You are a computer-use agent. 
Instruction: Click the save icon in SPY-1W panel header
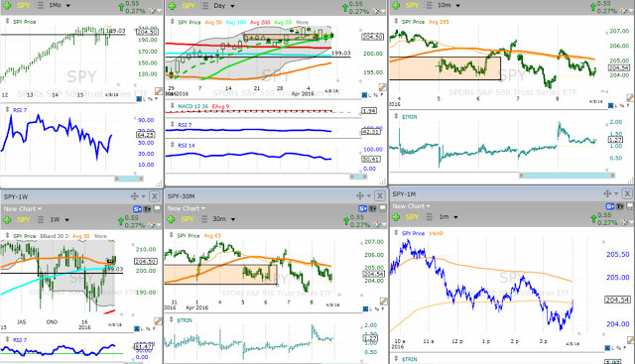click(x=157, y=209)
